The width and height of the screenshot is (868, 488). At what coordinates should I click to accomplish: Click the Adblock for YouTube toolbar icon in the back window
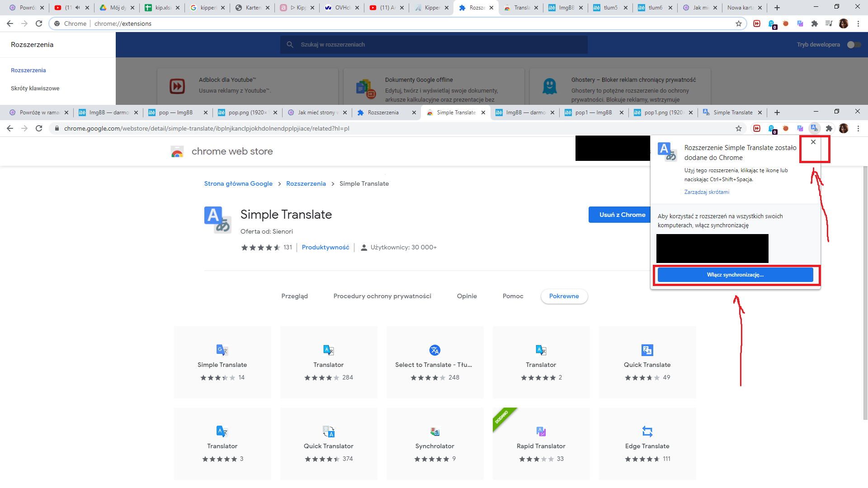pos(757,23)
